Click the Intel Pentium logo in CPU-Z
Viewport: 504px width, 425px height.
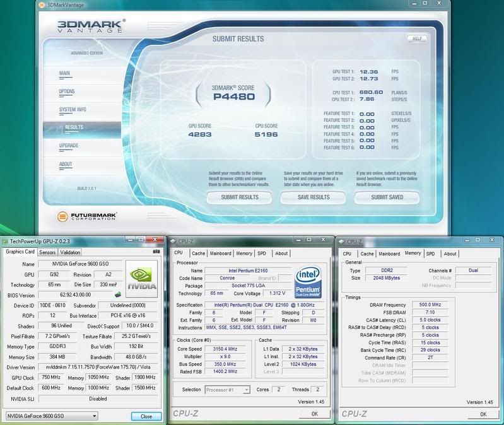point(308,282)
